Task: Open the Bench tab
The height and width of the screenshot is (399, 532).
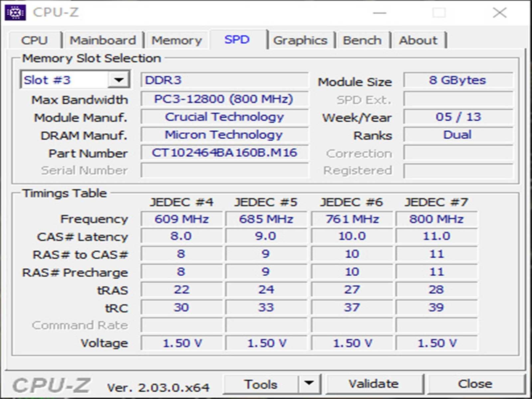Action: 362,40
